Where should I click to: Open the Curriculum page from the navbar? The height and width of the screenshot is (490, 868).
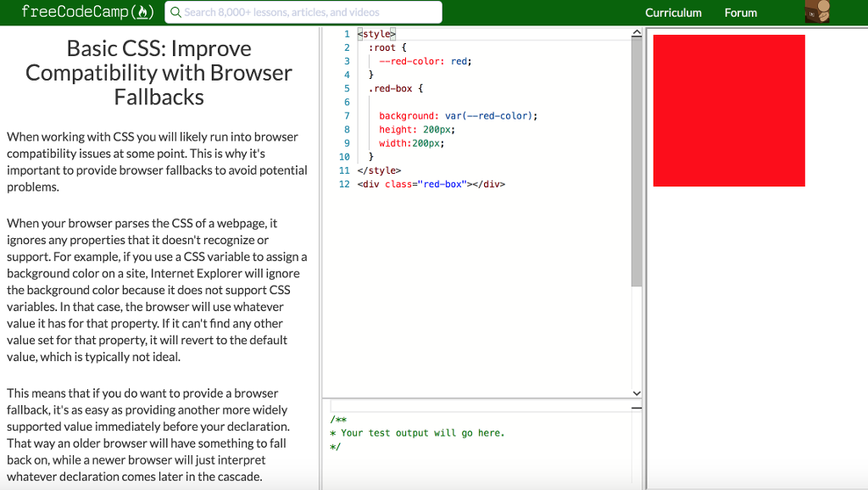[x=673, y=13]
